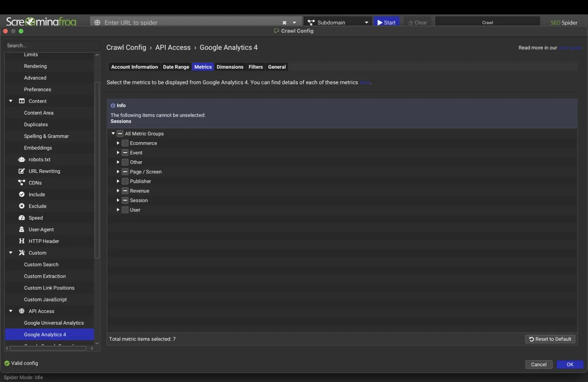
Task: Click the Include checkmark icon
Action: pyautogui.click(x=21, y=194)
